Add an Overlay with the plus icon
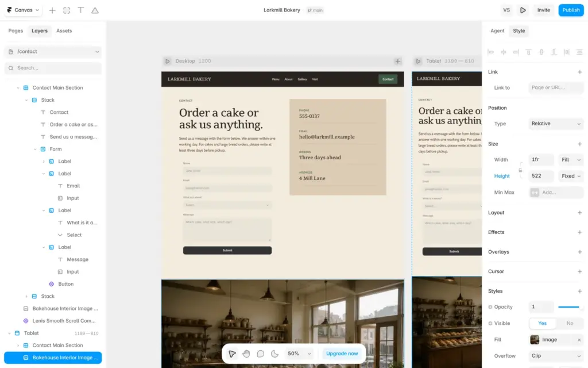The height and width of the screenshot is (368, 588). tap(579, 252)
